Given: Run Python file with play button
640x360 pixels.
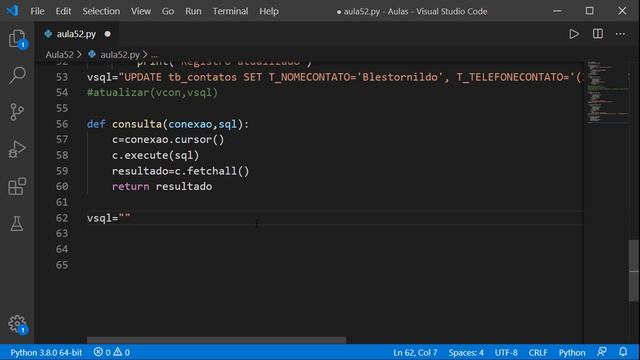Looking at the screenshot, I should 574,34.
